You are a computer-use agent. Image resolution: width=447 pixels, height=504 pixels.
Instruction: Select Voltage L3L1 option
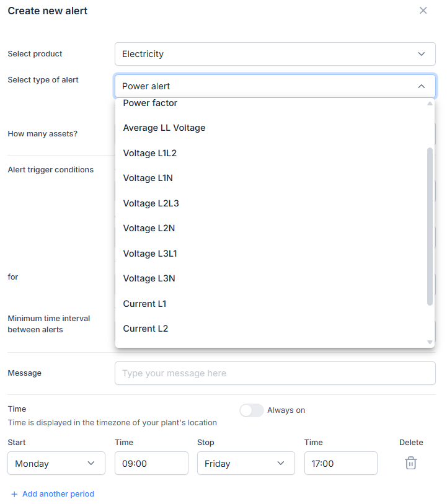(x=150, y=254)
